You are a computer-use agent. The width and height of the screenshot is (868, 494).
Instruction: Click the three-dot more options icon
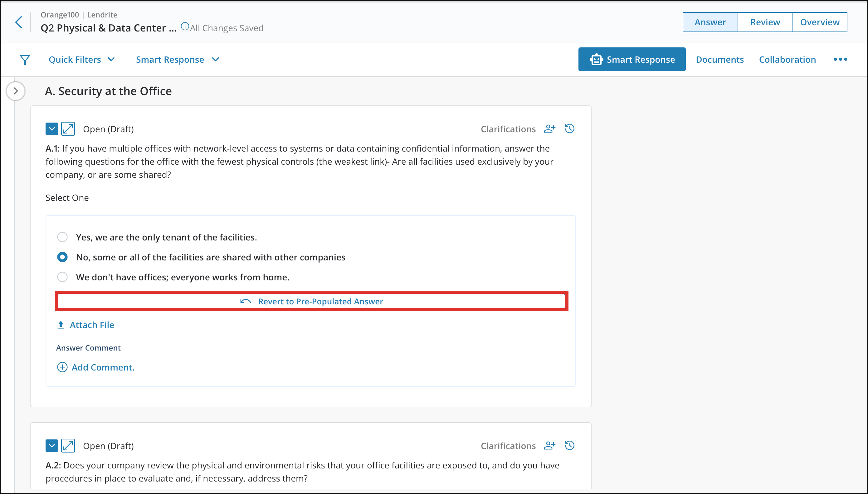pos(840,60)
